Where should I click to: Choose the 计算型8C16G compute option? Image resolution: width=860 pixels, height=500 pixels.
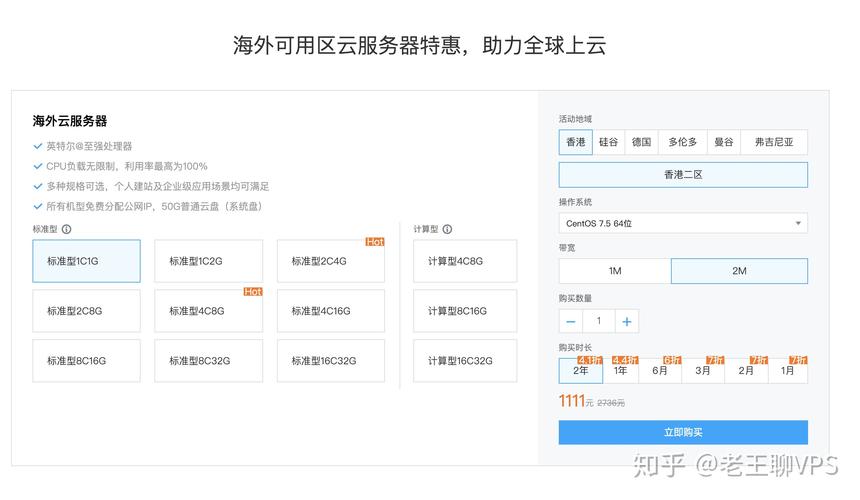point(465,311)
